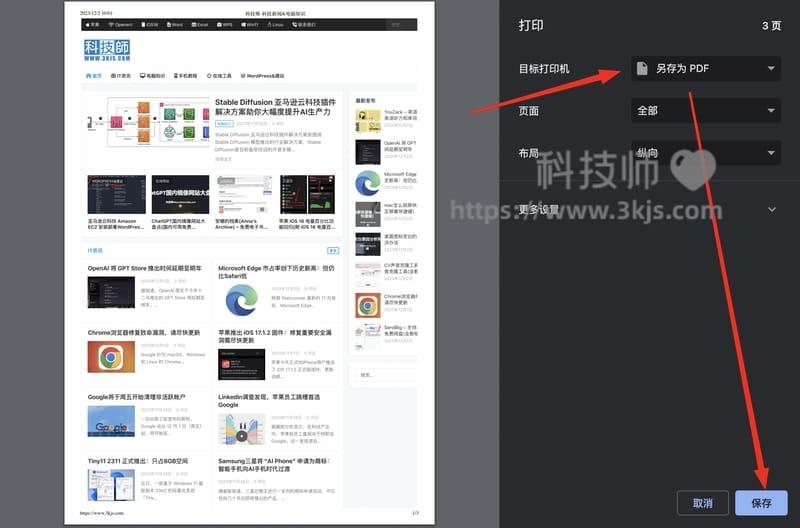Click the OpenAI 将 GPT Store headline in article list
The width and height of the screenshot is (800, 528).
[x=144, y=268]
